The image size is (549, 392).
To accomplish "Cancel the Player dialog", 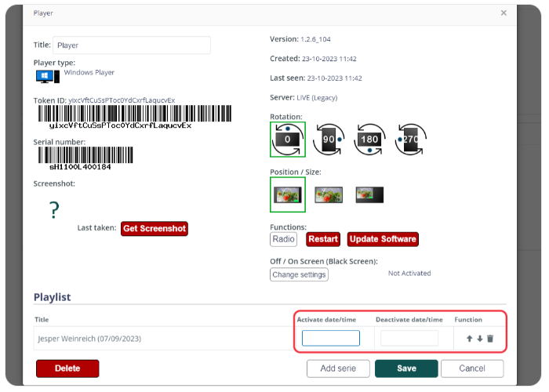I will (472, 368).
